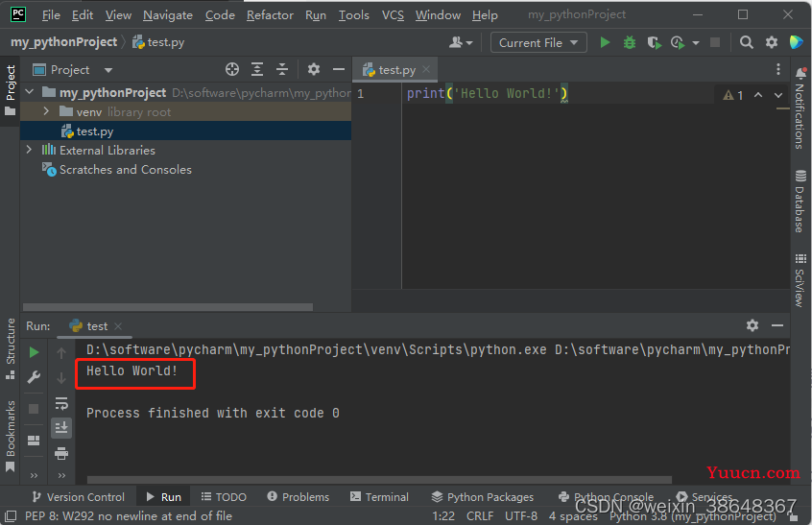Expand the venv folder
The height and width of the screenshot is (525, 812).
46,111
